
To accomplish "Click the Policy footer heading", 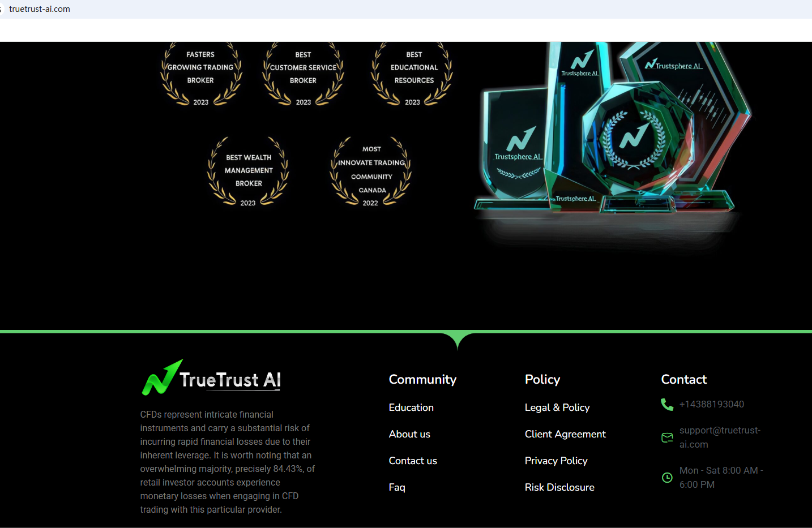I will 542,379.
